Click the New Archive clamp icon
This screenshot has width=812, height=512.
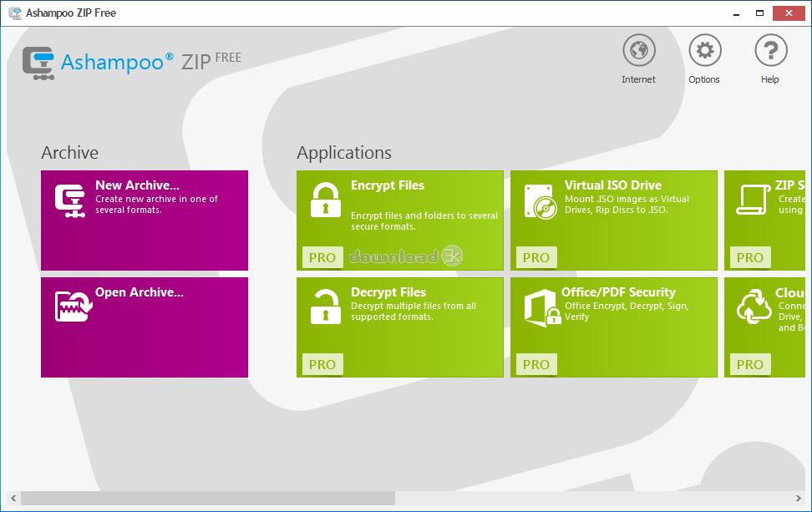(x=70, y=200)
